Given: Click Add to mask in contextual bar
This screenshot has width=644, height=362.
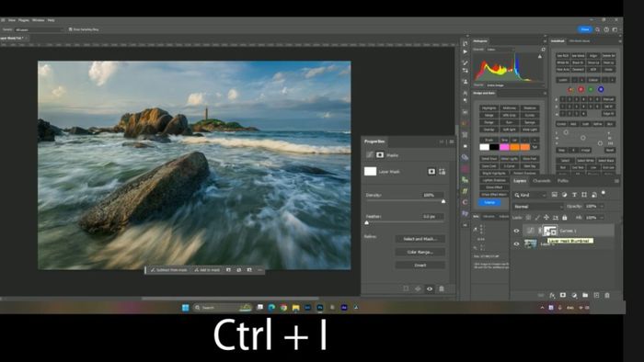Looking at the screenshot, I should [x=207, y=270].
